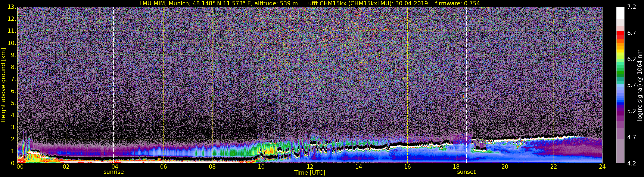This screenshot has height=177, width=644.
Task: Click the 16 tick on the time axis
Action: pos(407,167)
